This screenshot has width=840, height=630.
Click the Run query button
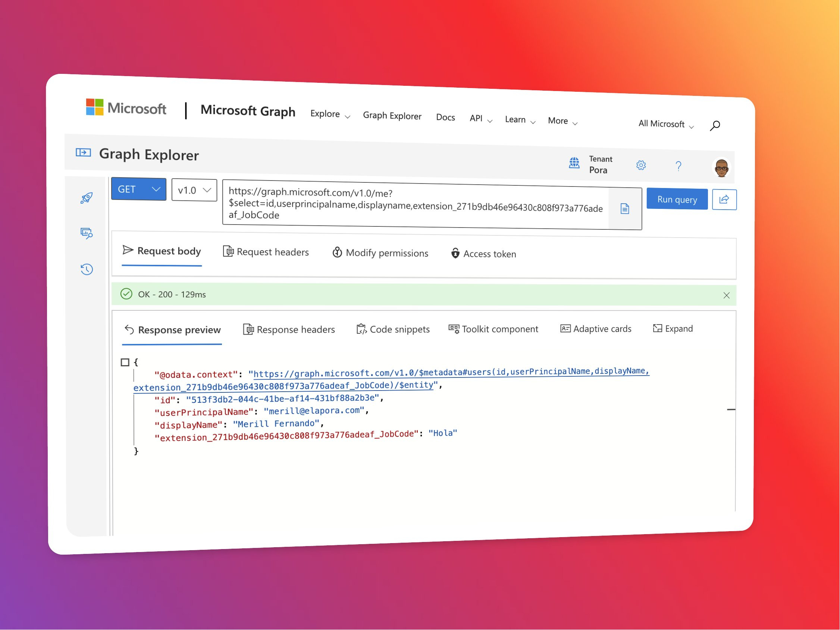[x=677, y=199]
